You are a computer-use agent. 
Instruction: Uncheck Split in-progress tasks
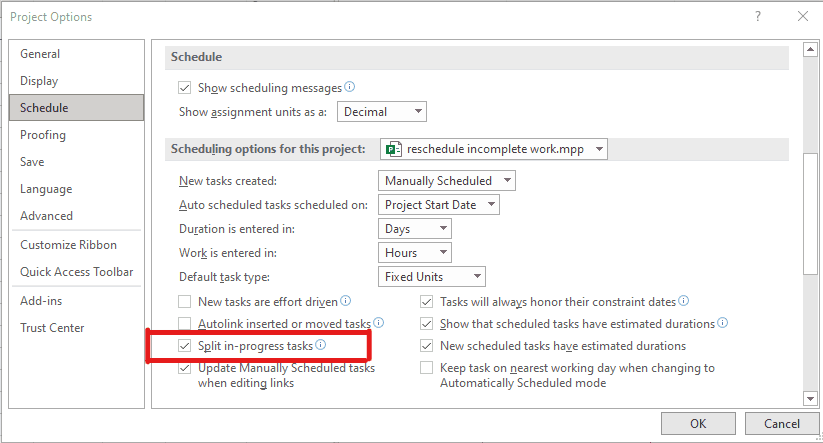pyautogui.click(x=184, y=346)
